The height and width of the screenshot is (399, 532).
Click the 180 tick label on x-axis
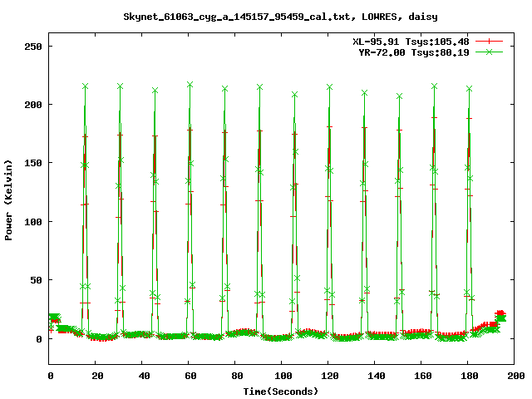[x=469, y=377]
